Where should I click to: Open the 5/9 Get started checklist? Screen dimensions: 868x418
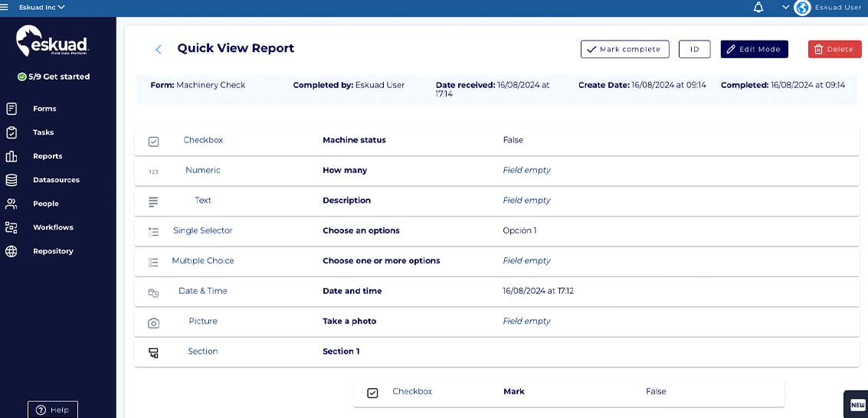[x=53, y=77]
